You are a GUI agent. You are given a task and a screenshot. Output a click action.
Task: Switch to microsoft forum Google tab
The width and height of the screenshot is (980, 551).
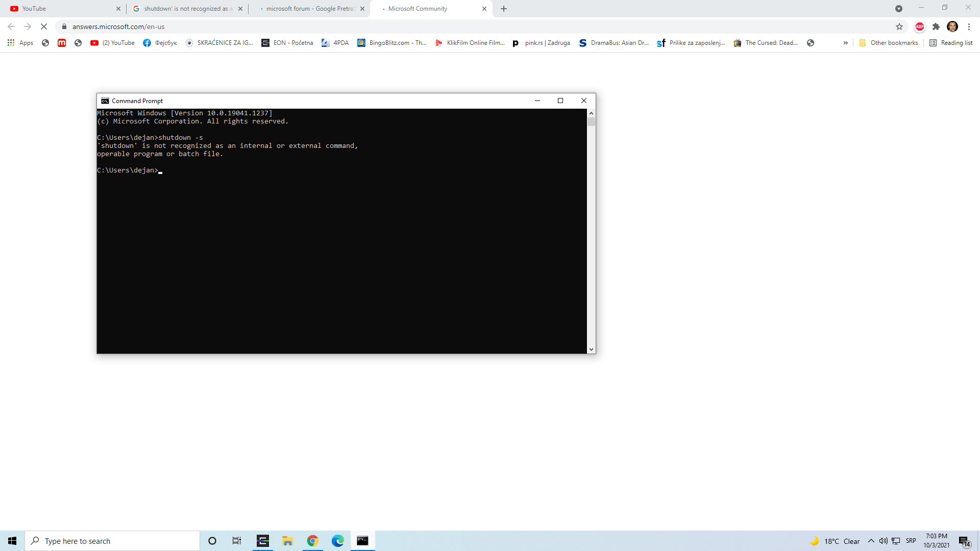(x=309, y=9)
